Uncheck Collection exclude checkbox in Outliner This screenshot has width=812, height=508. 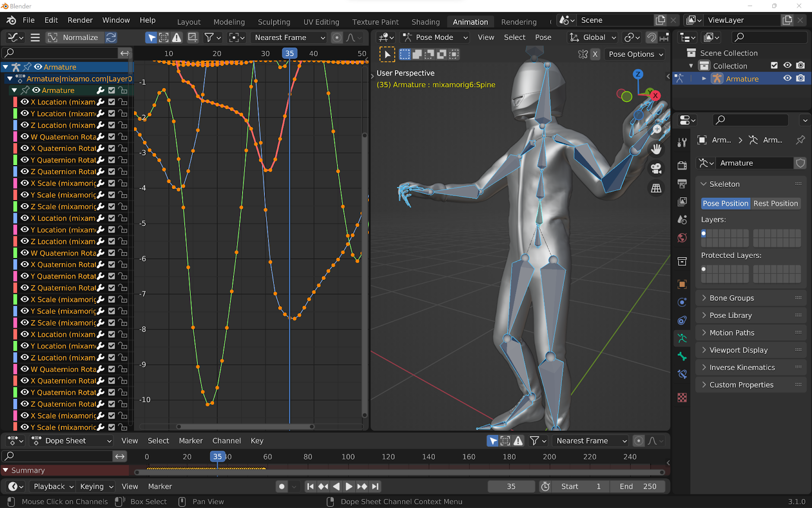coord(774,66)
